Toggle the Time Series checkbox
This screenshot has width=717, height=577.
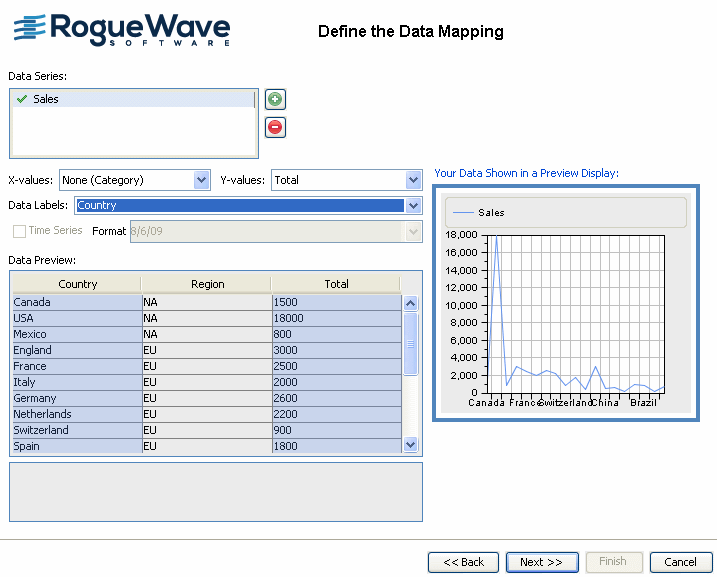[x=20, y=231]
